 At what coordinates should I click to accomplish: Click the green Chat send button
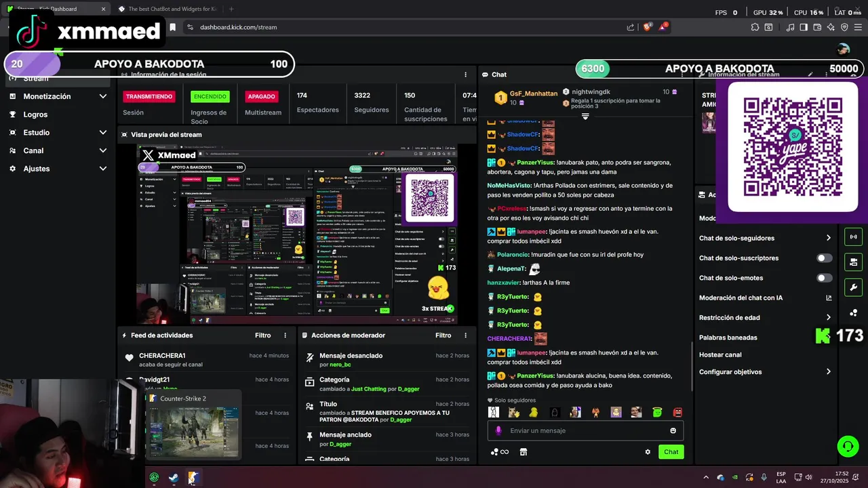[671, 452]
